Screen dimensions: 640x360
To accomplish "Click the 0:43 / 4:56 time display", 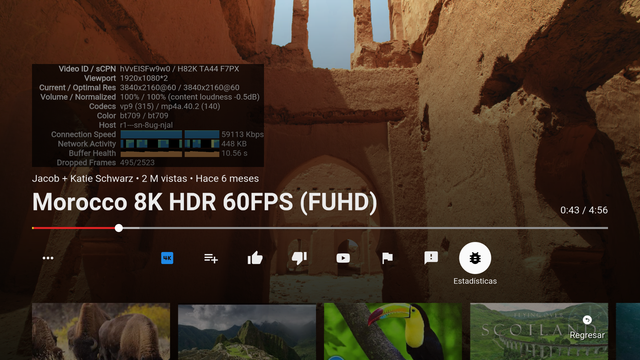I will pyautogui.click(x=584, y=210).
